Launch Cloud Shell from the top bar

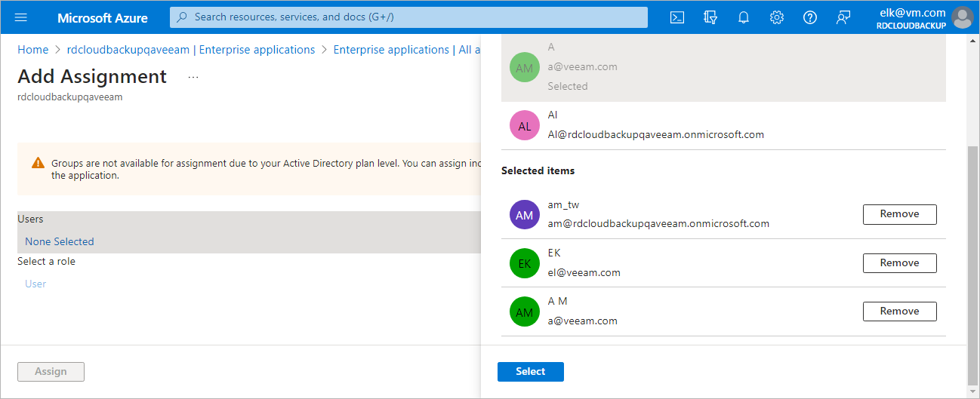677,17
